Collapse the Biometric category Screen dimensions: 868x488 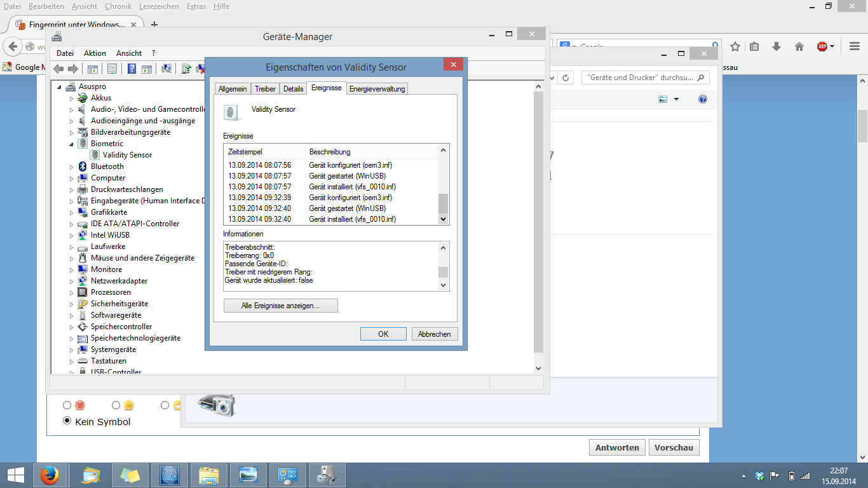[x=72, y=144]
